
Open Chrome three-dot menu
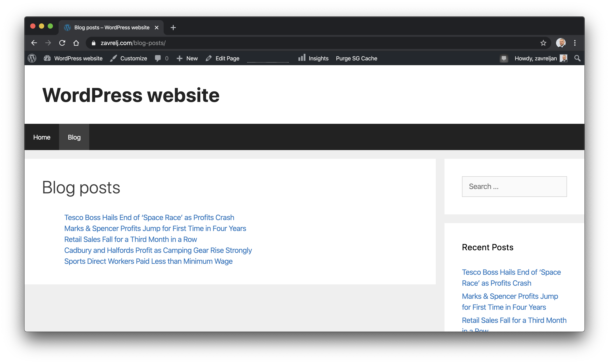tap(575, 43)
